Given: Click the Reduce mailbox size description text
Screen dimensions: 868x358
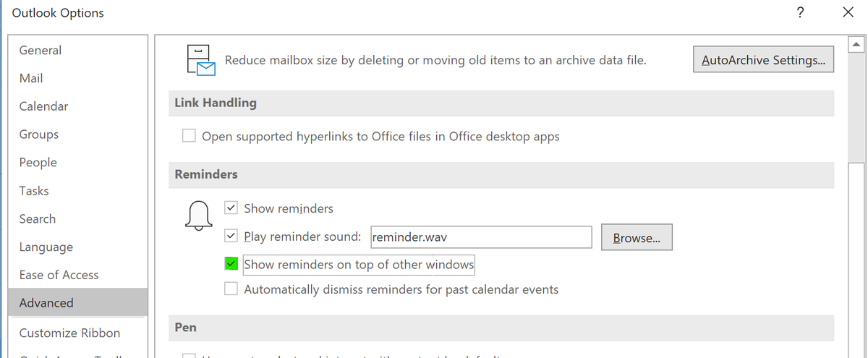Looking at the screenshot, I should click(x=435, y=60).
